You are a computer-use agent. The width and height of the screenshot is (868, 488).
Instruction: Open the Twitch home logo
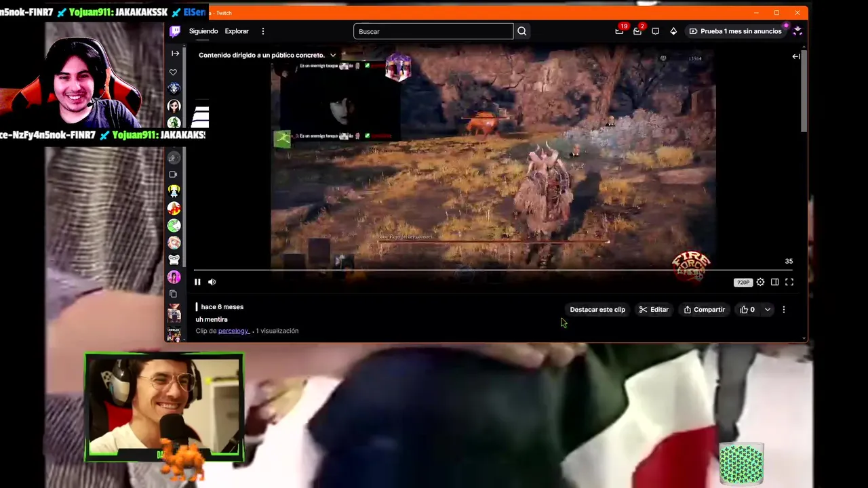click(x=175, y=31)
